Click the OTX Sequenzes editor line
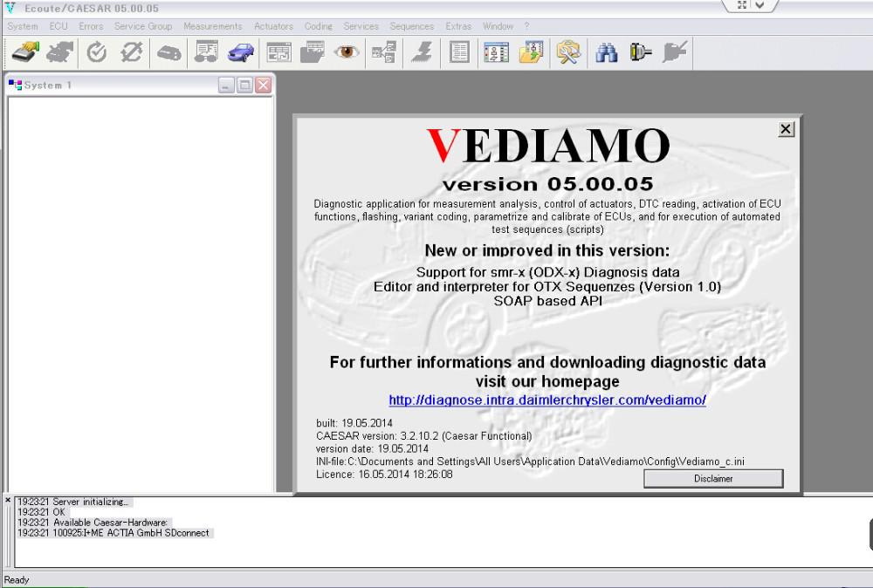 pos(547,286)
